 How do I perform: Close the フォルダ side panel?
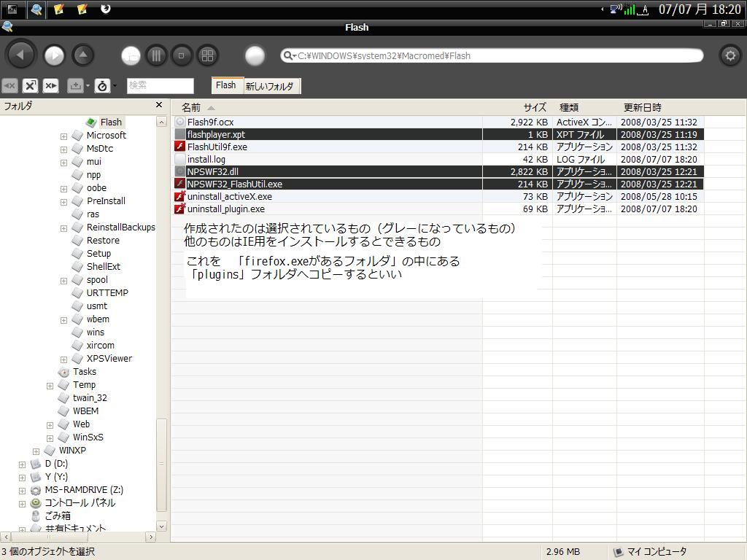[x=159, y=105]
